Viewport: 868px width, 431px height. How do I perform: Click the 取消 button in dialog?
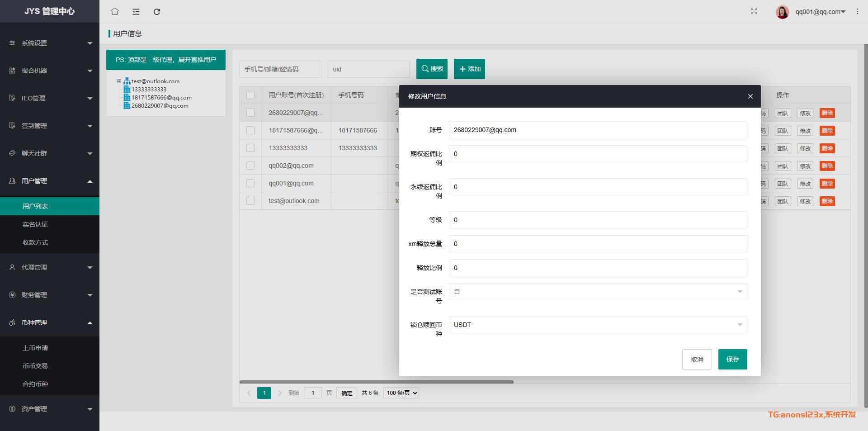pyautogui.click(x=697, y=359)
